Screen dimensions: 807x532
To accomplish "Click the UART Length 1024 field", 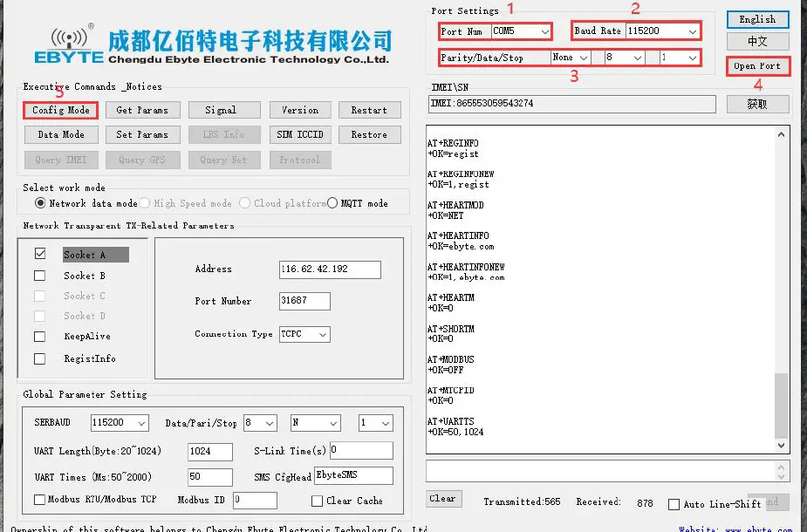I will coord(210,452).
